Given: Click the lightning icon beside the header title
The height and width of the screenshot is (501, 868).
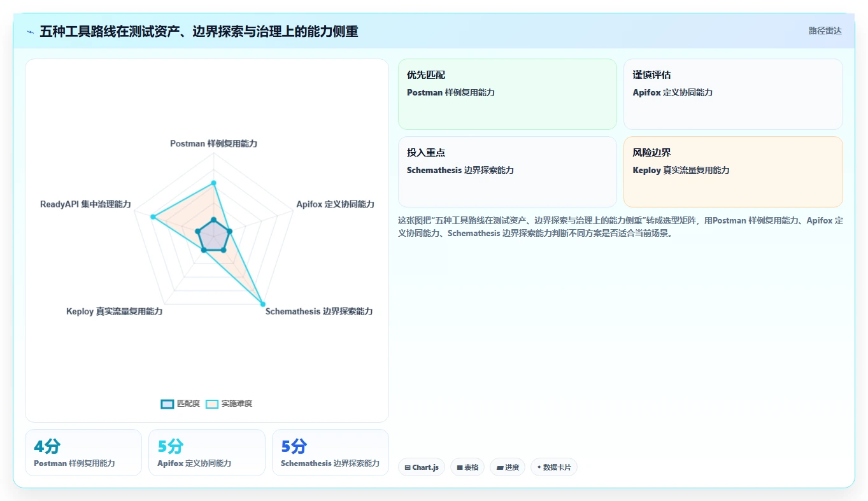Looking at the screenshot, I should coord(31,31).
